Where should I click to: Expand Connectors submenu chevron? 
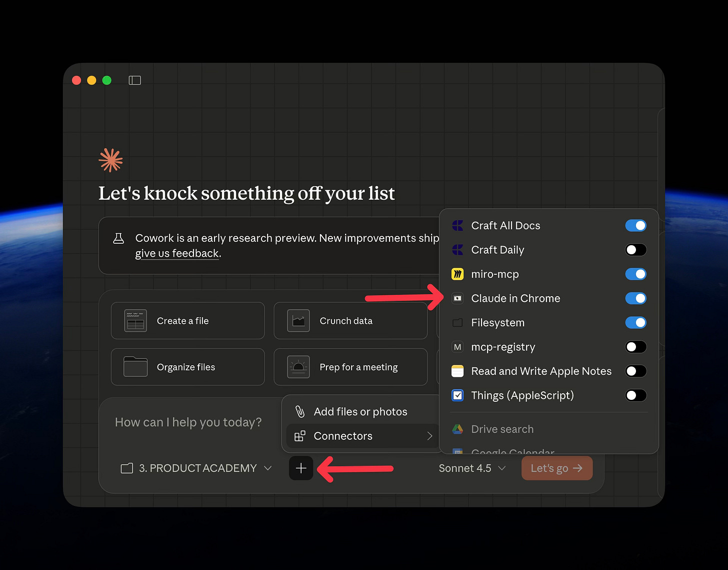[x=429, y=436]
